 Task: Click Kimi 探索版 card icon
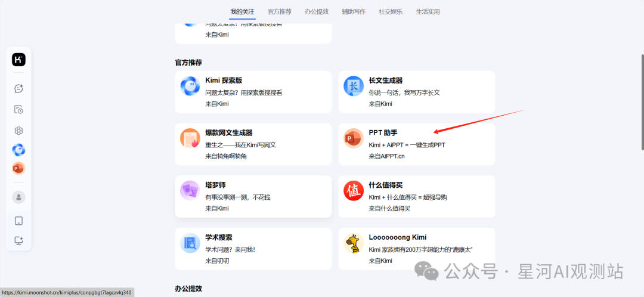tap(190, 86)
